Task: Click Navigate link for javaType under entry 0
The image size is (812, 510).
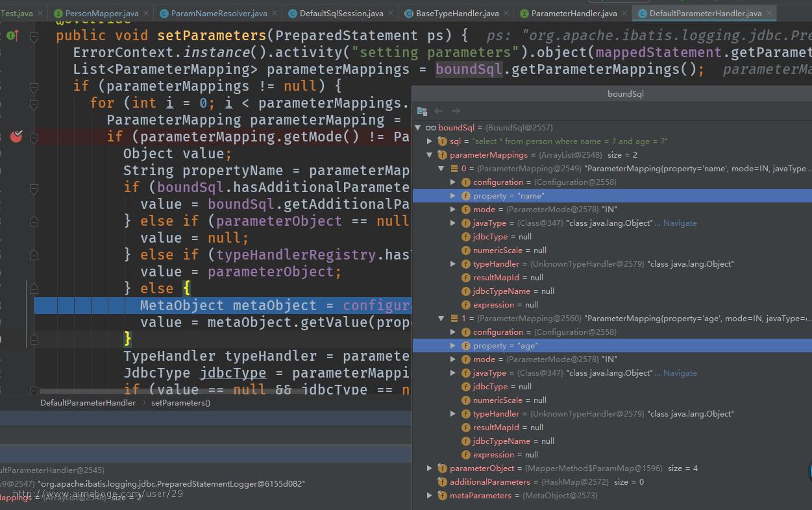Action: (680, 223)
